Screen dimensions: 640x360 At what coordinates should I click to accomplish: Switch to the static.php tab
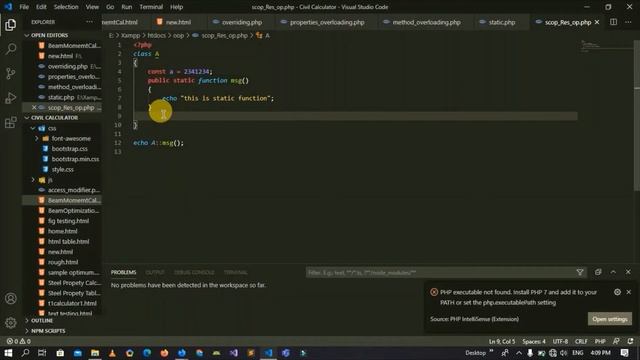pos(502,22)
